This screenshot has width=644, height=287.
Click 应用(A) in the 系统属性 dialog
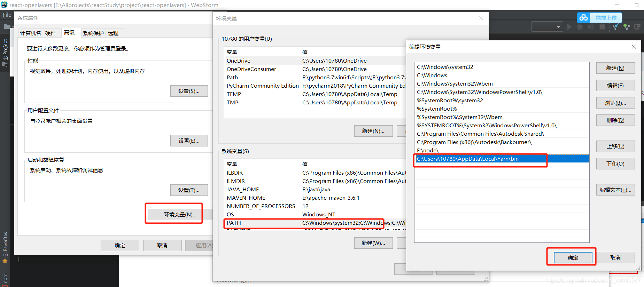pyautogui.click(x=199, y=245)
